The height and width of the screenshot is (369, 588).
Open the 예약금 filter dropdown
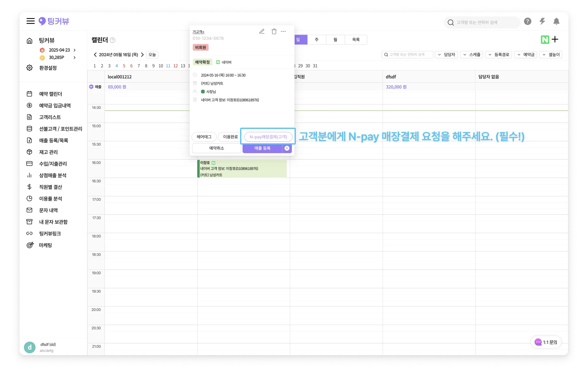(526, 55)
